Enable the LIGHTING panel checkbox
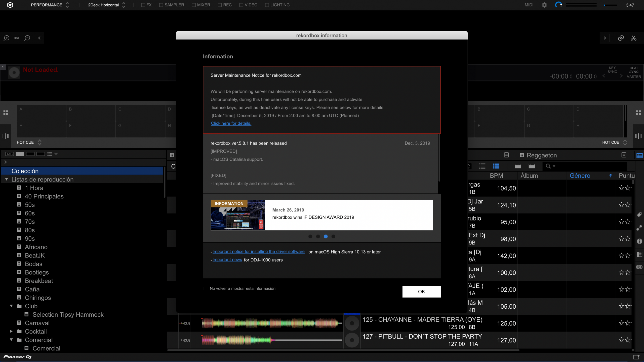Screen dimensions: 644x362 (267, 5)
